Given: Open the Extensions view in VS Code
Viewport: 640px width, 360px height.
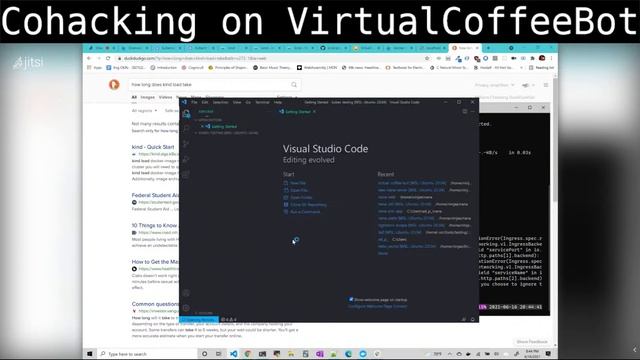Looking at the screenshot, I should tap(187, 174).
